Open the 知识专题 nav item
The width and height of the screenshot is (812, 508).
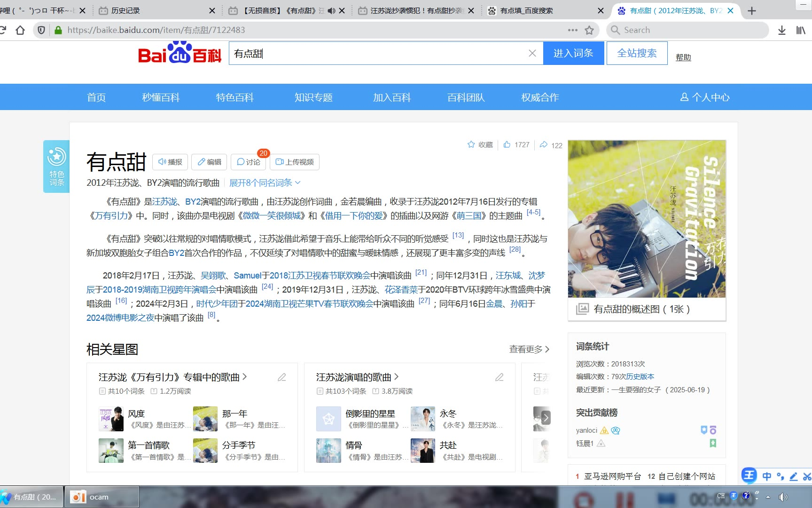[x=313, y=97]
